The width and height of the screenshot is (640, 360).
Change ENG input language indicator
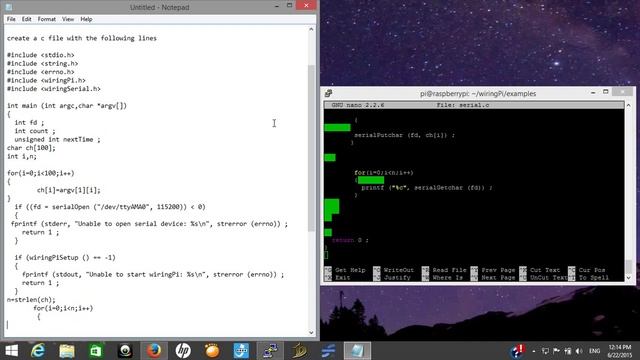(595, 351)
